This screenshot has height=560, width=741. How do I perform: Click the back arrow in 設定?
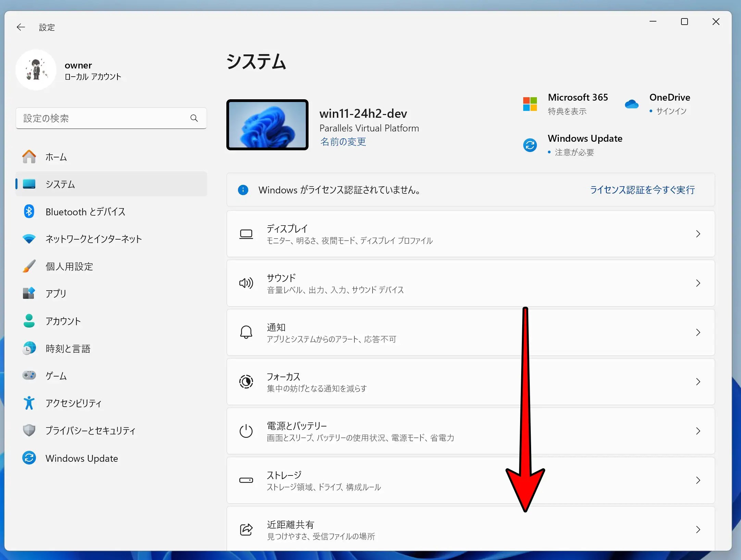click(x=21, y=27)
